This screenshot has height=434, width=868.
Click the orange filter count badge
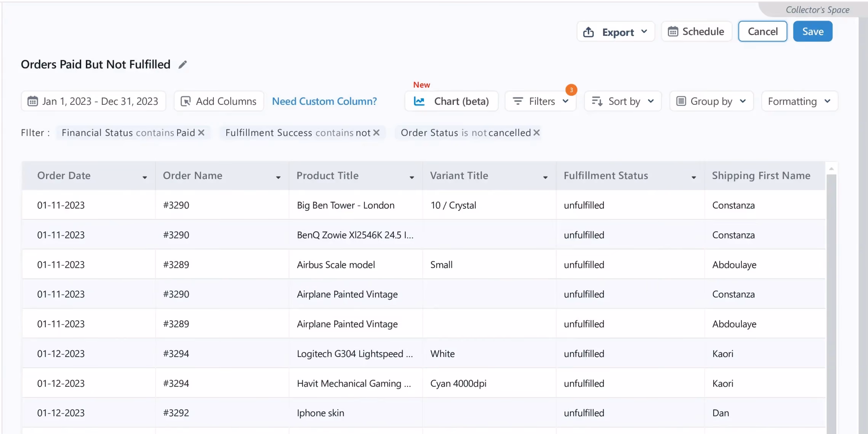tap(571, 90)
